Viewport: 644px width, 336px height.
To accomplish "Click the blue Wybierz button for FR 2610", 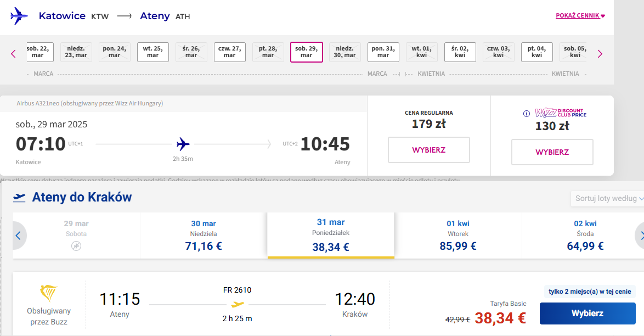I will (587, 313).
